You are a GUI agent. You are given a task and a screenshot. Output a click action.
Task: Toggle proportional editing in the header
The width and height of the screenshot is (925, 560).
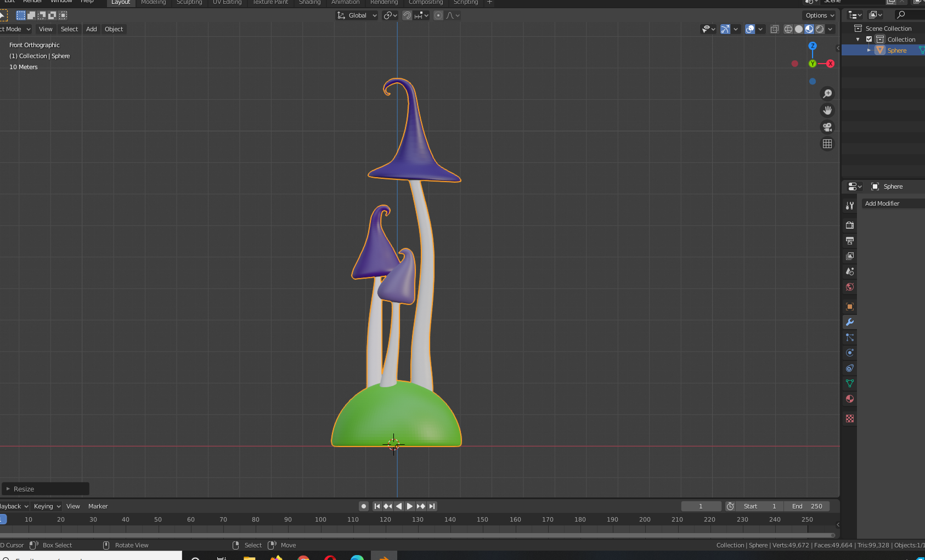point(438,15)
